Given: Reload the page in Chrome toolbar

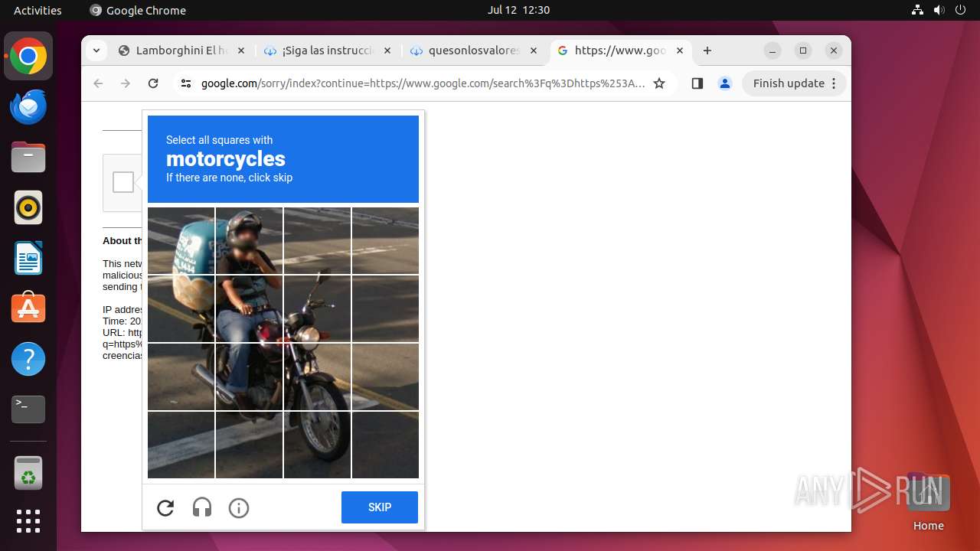Looking at the screenshot, I should tap(153, 83).
